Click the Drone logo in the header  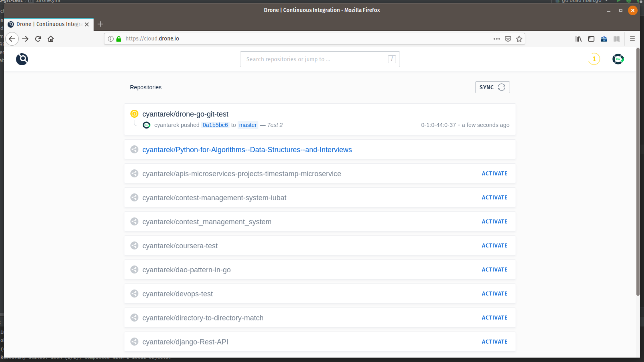point(22,59)
